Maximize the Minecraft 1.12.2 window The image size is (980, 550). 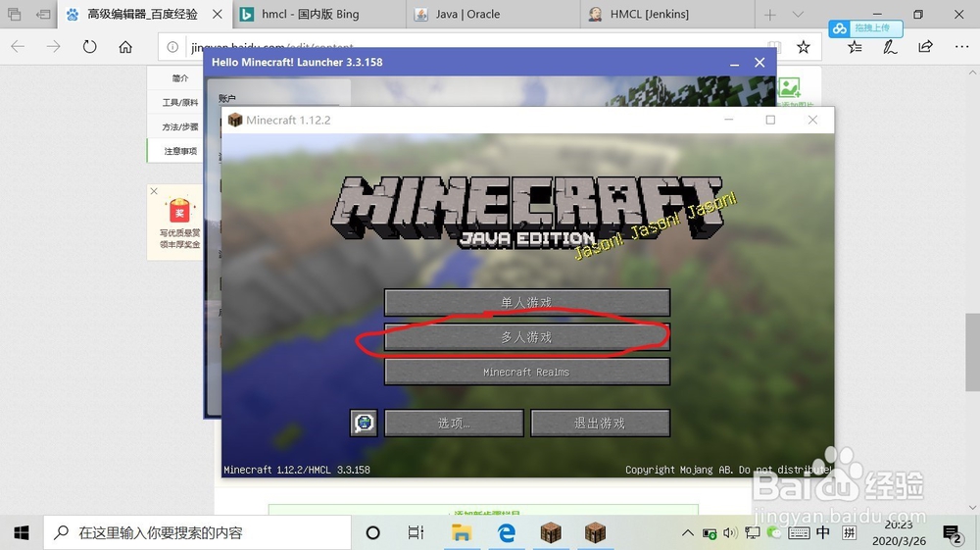click(770, 120)
